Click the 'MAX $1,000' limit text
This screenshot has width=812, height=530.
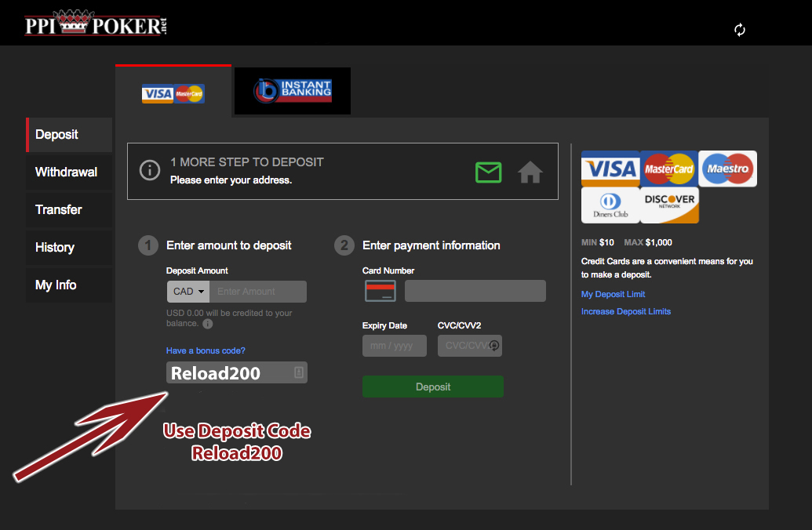[648, 242]
